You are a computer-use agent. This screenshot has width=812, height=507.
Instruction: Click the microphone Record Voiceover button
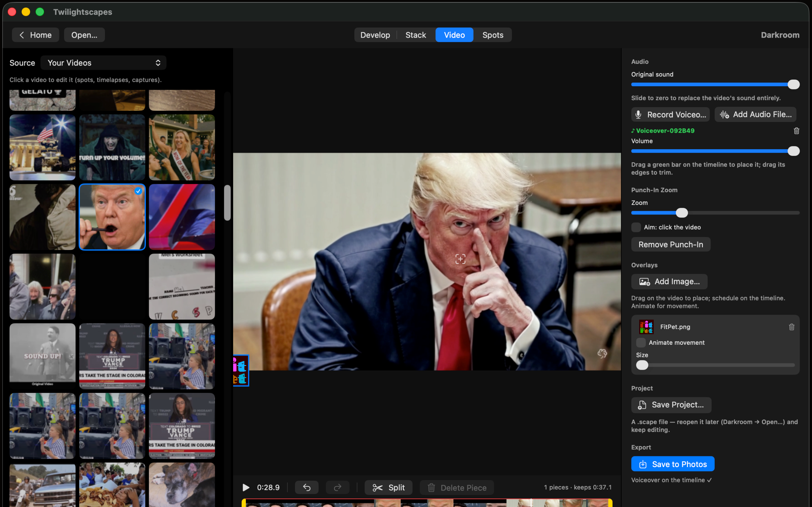(671, 114)
